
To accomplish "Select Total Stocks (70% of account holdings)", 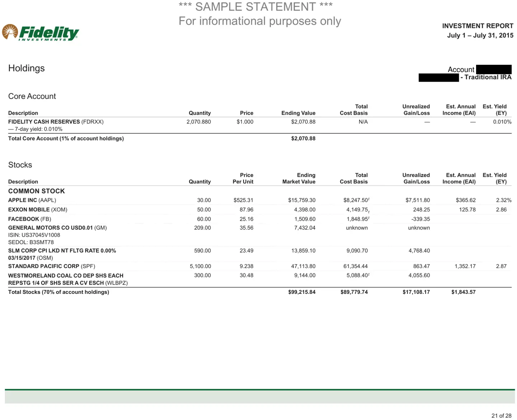I will (x=58, y=292).
